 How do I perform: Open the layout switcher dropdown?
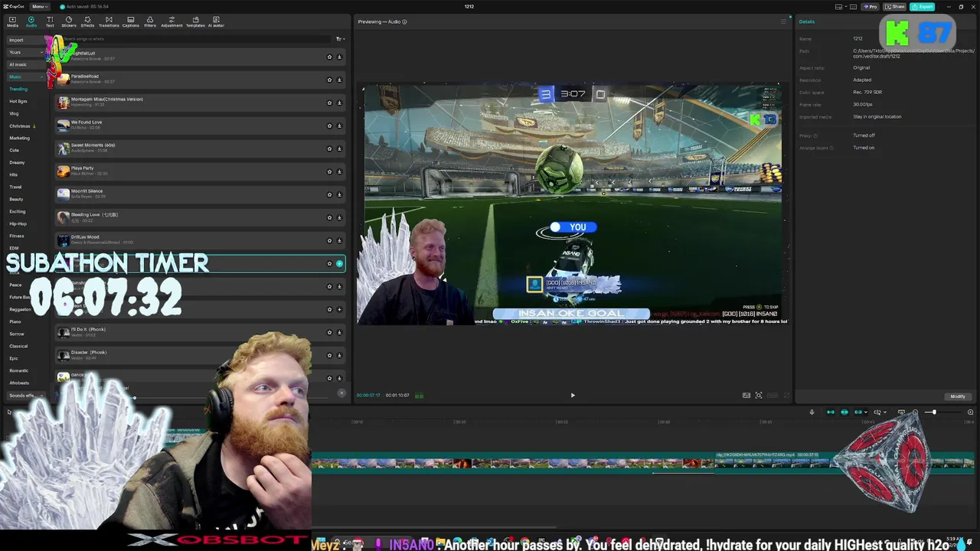tap(841, 7)
